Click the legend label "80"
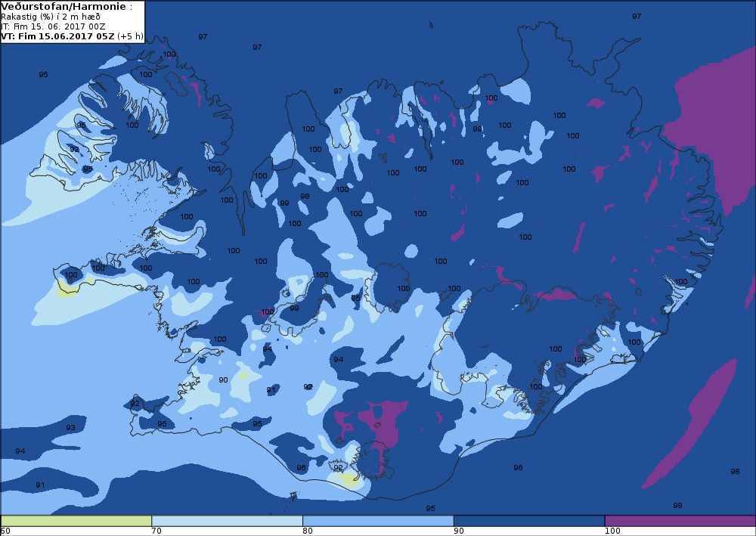The width and height of the screenshot is (756, 536). [308, 531]
